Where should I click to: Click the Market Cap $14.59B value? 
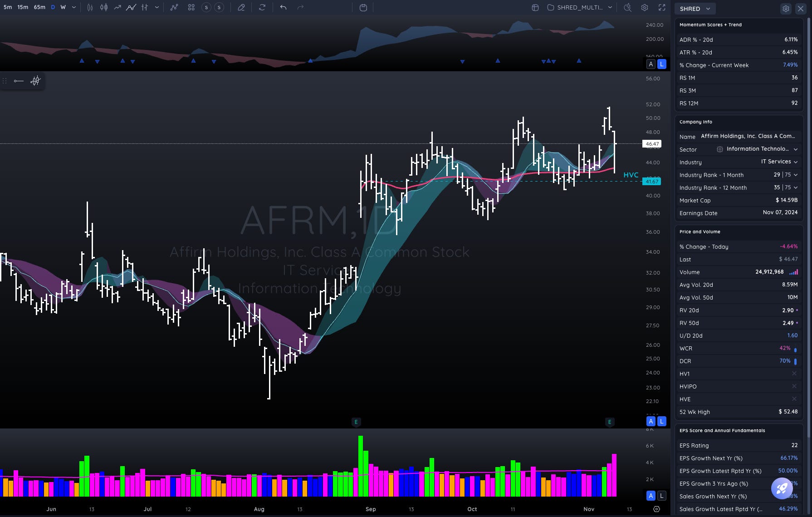pos(786,200)
